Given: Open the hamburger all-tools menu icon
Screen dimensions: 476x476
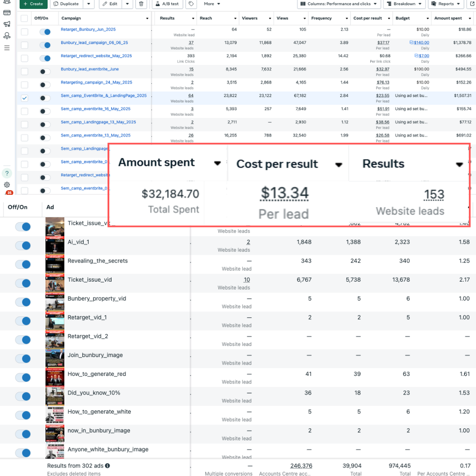Looking at the screenshot, I should point(7,48).
